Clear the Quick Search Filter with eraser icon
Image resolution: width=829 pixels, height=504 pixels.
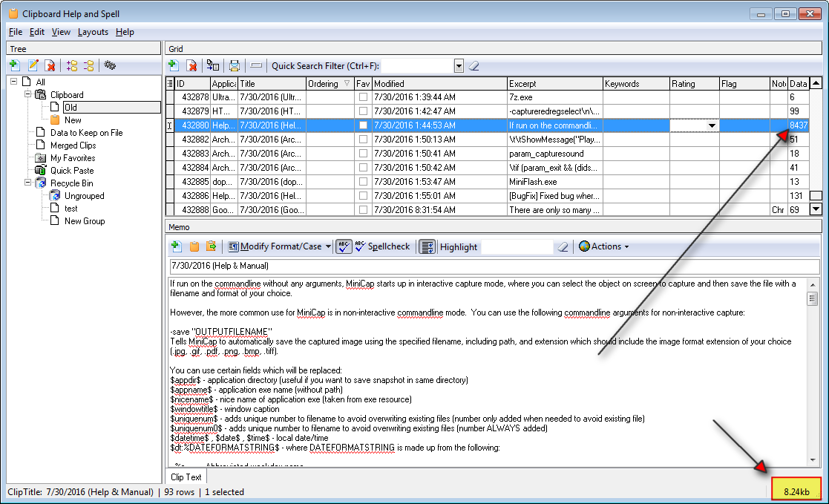click(x=474, y=65)
